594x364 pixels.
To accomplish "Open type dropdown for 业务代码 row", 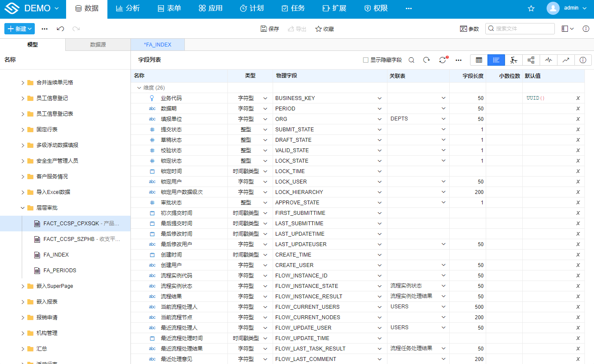I will coord(265,98).
